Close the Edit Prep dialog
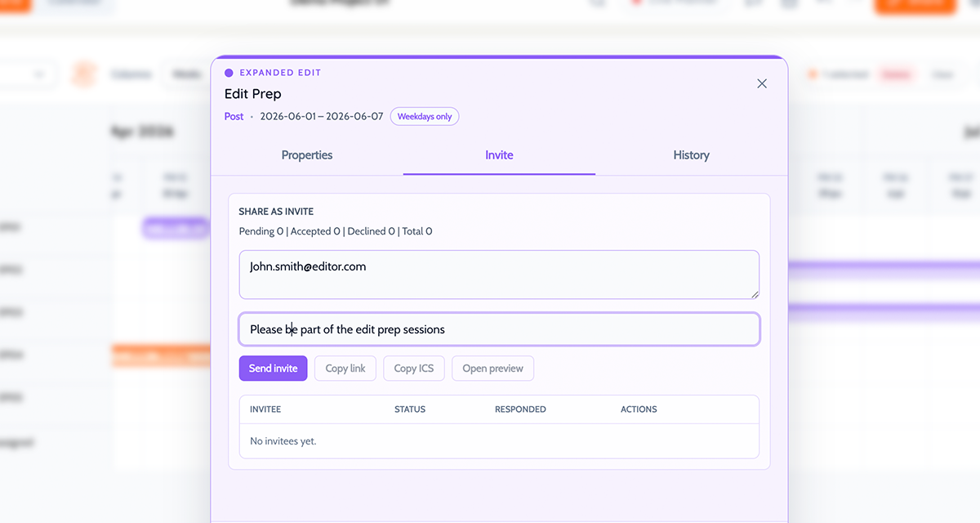This screenshot has width=980, height=523. pyautogui.click(x=762, y=83)
